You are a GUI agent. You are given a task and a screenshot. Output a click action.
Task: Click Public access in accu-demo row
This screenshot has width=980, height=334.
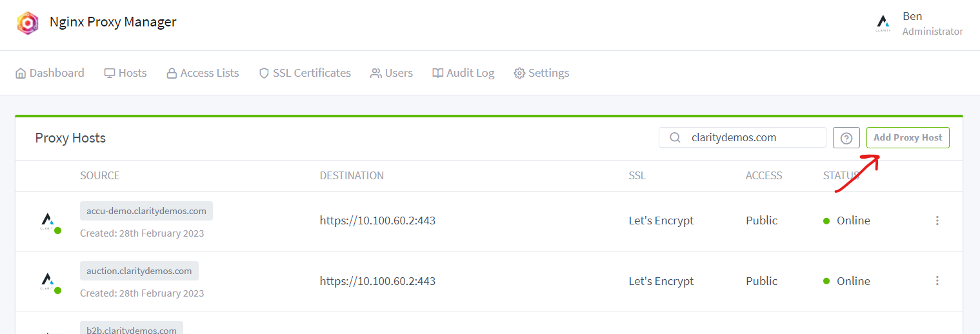tap(762, 221)
